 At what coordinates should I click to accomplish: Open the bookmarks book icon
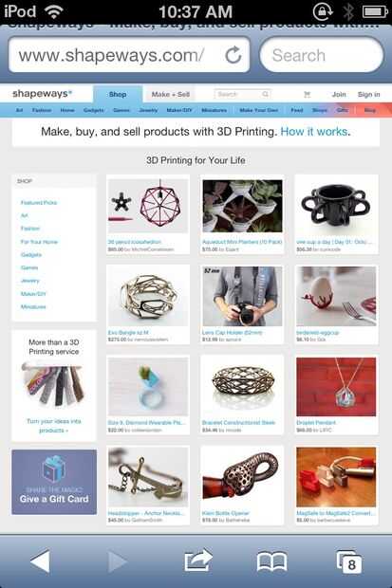click(271, 561)
